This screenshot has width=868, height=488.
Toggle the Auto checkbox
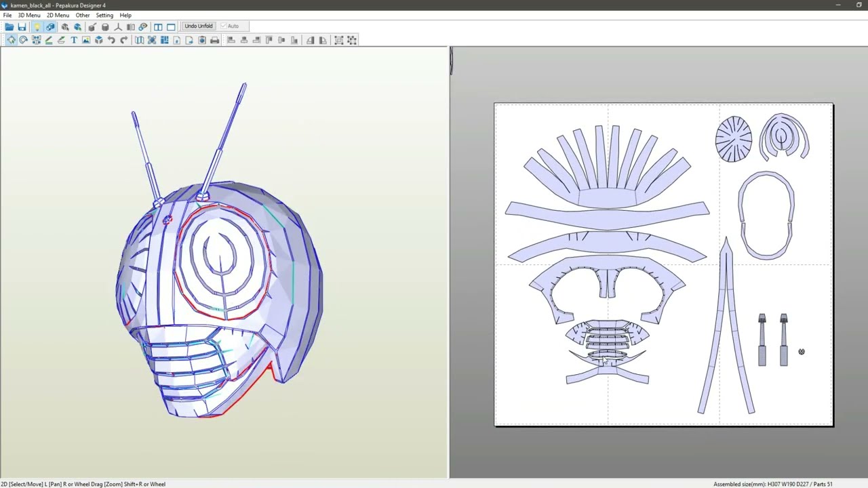pos(230,26)
